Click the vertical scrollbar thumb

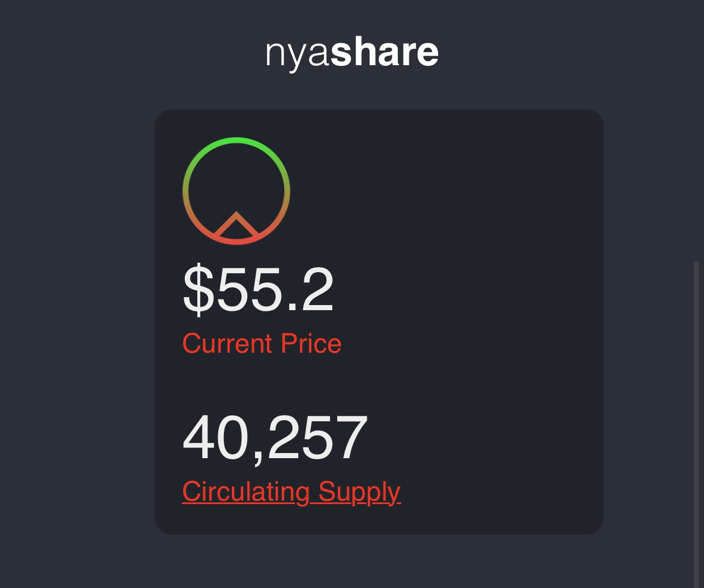coord(697,424)
